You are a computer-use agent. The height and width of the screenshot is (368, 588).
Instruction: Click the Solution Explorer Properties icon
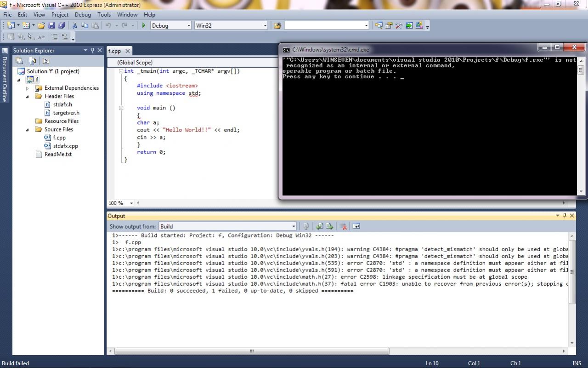coord(19,61)
